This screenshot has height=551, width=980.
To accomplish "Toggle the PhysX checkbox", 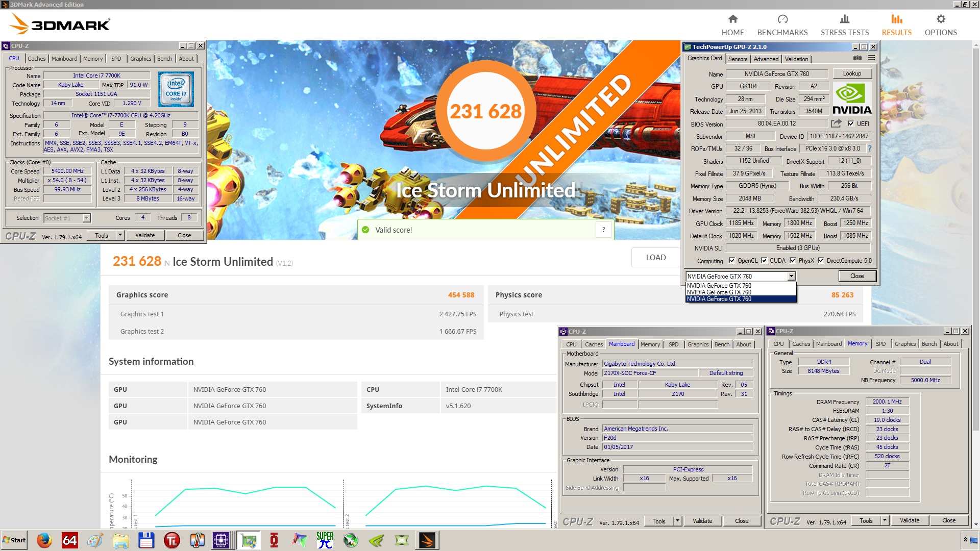I will click(793, 260).
